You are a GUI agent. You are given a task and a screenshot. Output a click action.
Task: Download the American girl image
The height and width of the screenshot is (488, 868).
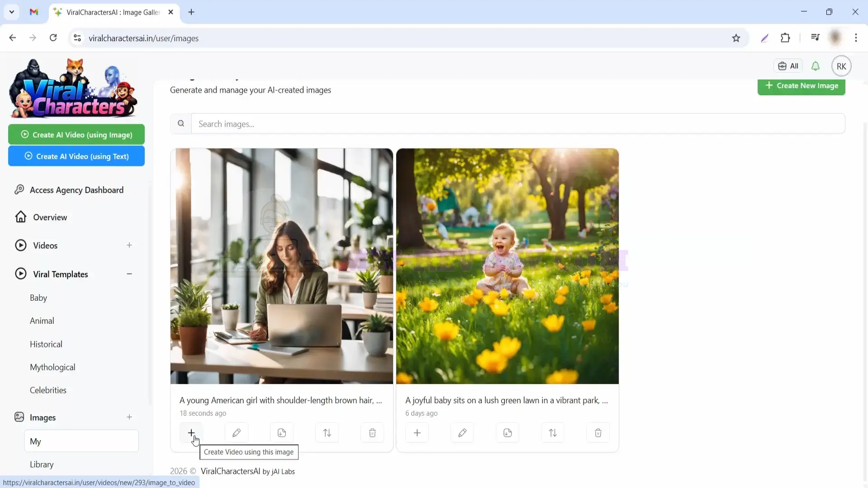click(x=282, y=433)
